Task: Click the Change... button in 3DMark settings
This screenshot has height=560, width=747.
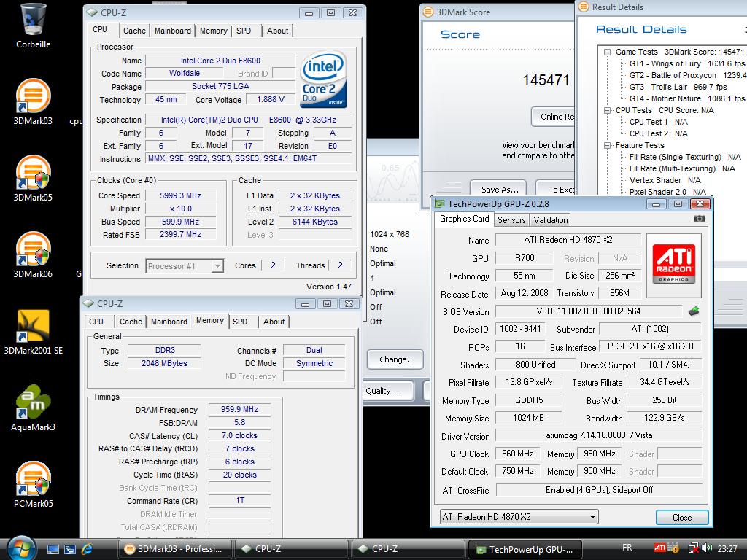Action: pos(395,359)
